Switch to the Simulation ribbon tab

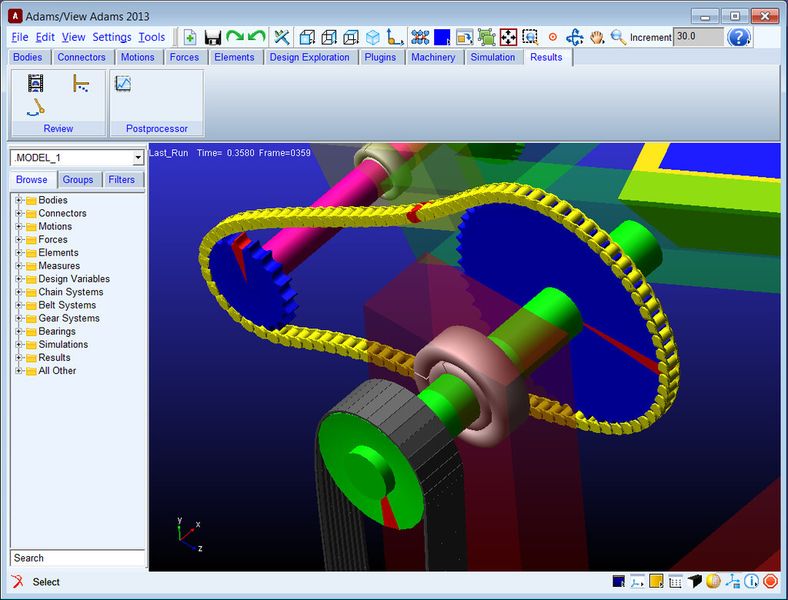[x=493, y=57]
